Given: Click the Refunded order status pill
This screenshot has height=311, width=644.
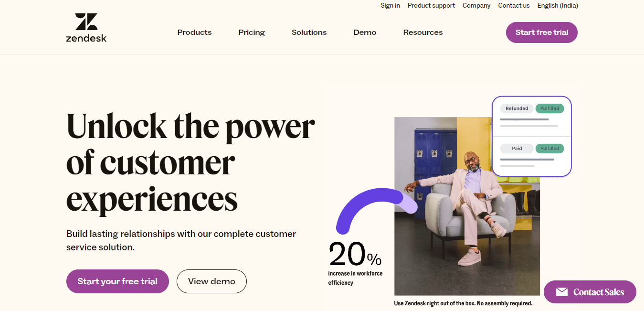Looking at the screenshot, I should [x=517, y=108].
